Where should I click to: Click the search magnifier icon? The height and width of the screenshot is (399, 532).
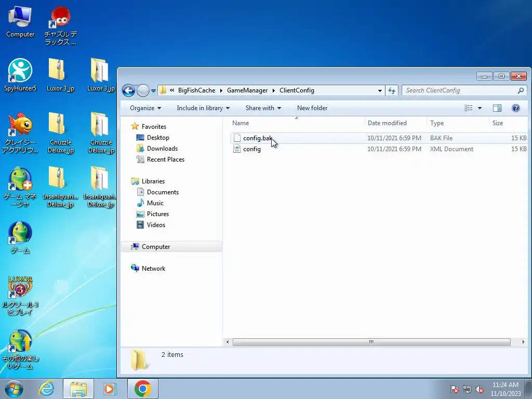(x=521, y=90)
